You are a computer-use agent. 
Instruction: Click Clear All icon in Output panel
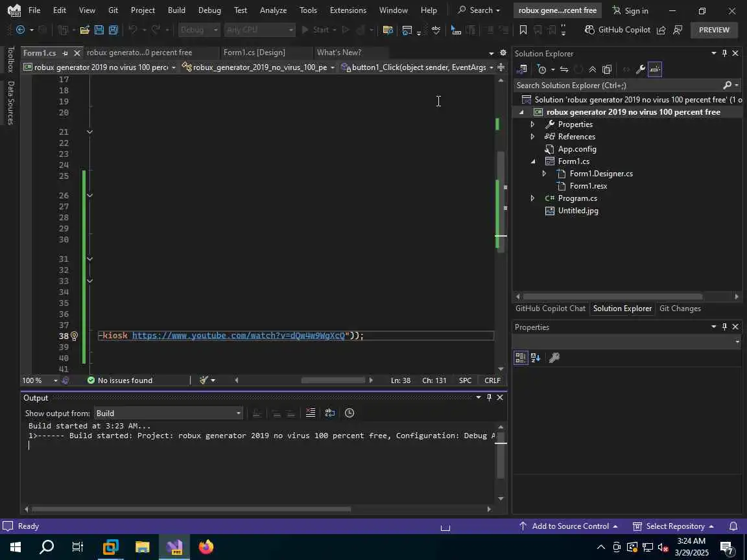[x=310, y=413]
